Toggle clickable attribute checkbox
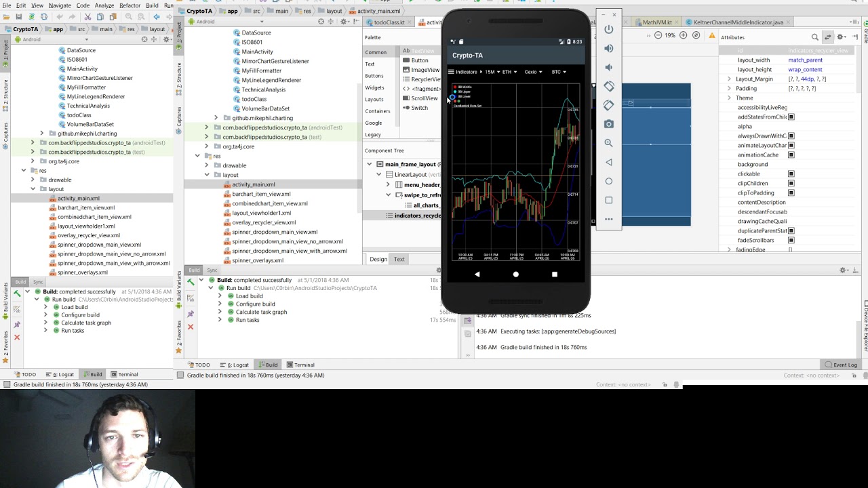The image size is (868, 488). click(x=791, y=174)
